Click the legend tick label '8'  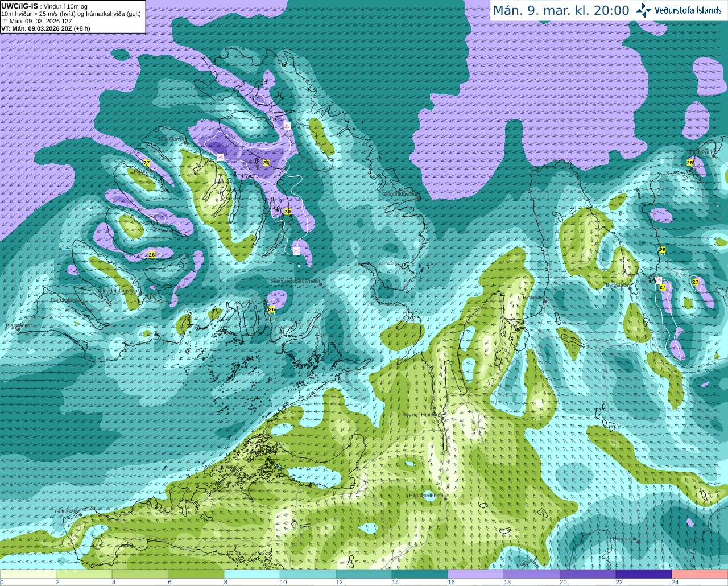226,582
